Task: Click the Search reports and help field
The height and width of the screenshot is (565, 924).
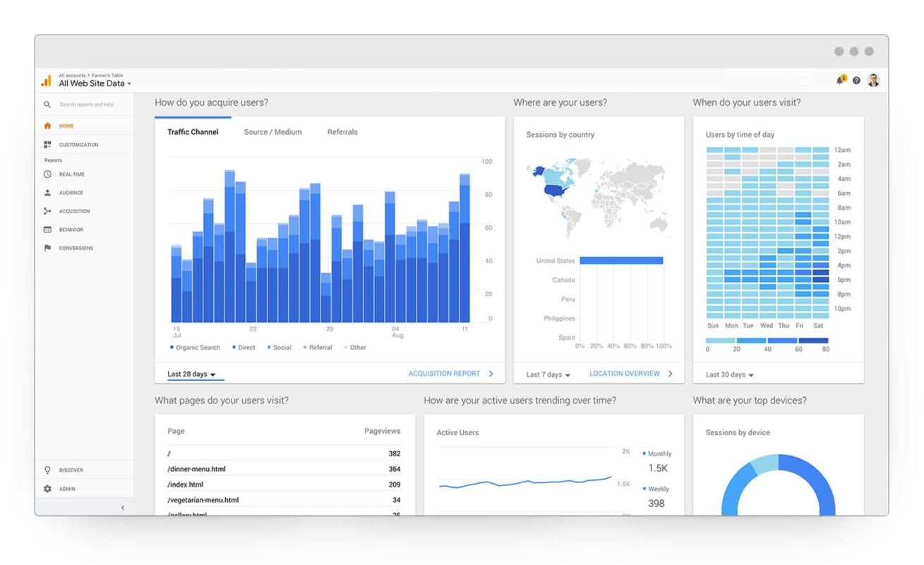Action: 87,105
